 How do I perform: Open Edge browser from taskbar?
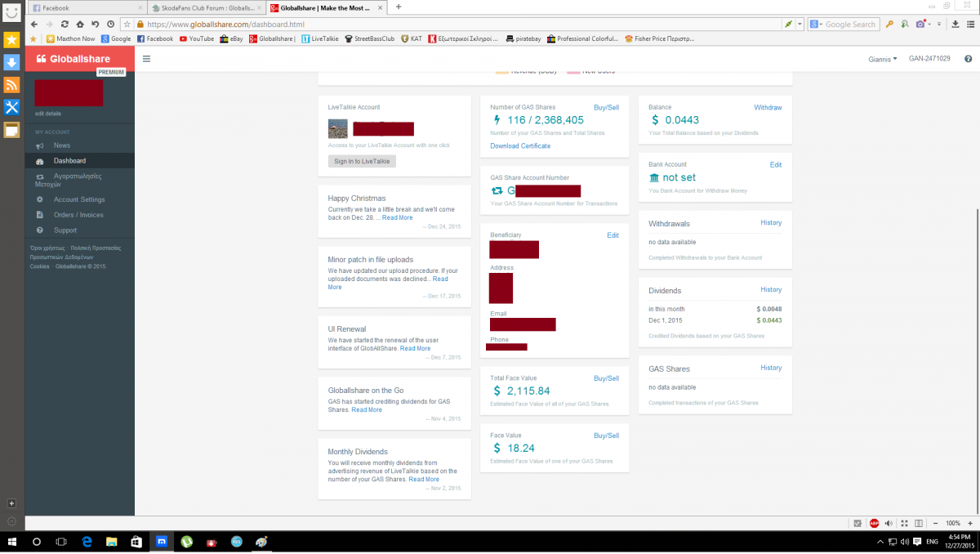86,542
